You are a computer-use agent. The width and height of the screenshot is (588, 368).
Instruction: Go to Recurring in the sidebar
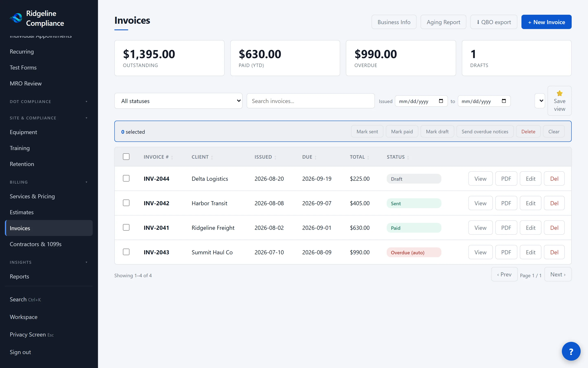click(49, 52)
